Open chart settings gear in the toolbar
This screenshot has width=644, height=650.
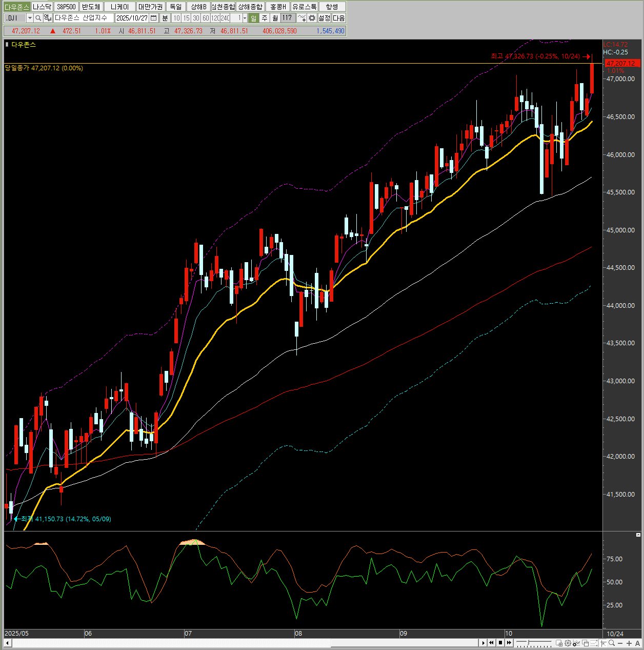312,18
